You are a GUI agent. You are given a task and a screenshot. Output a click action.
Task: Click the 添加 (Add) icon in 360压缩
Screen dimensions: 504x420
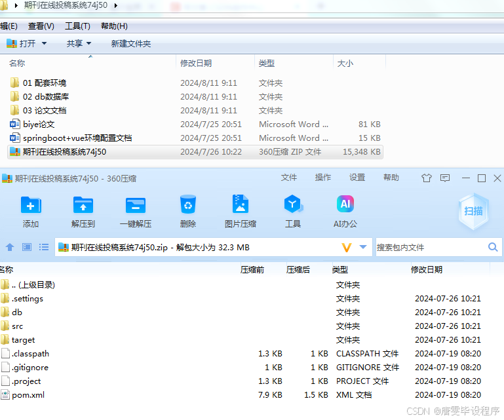tap(31, 204)
